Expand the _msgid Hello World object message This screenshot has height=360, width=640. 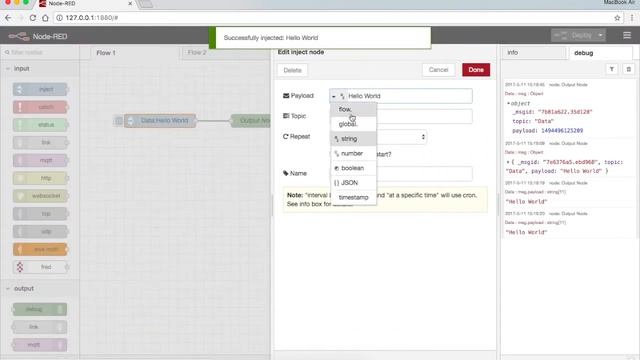point(509,162)
